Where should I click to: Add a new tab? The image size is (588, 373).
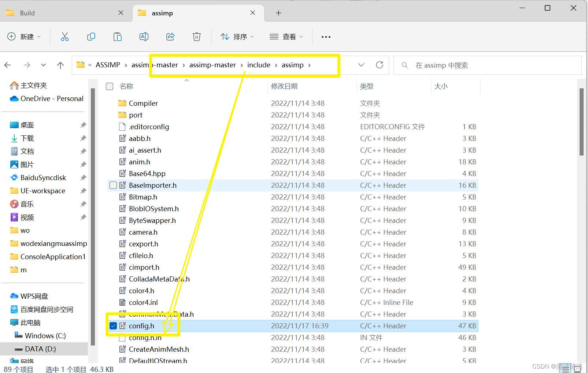click(x=278, y=13)
